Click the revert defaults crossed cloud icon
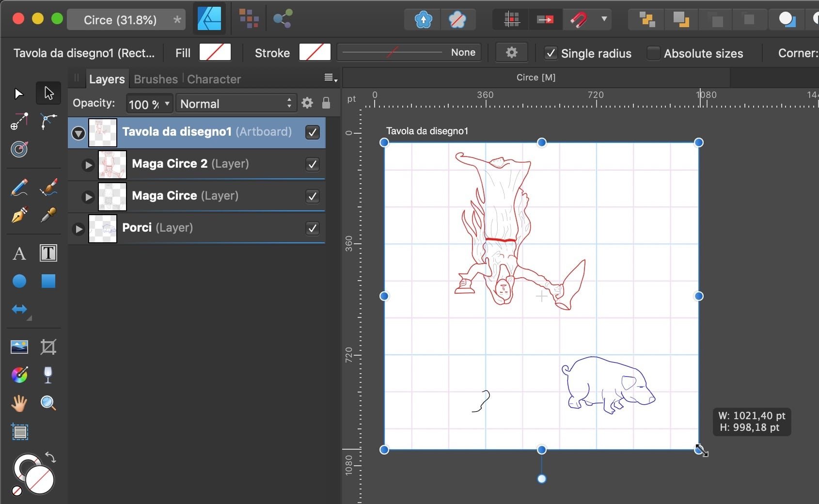Screen dimensions: 819x504 (457, 20)
